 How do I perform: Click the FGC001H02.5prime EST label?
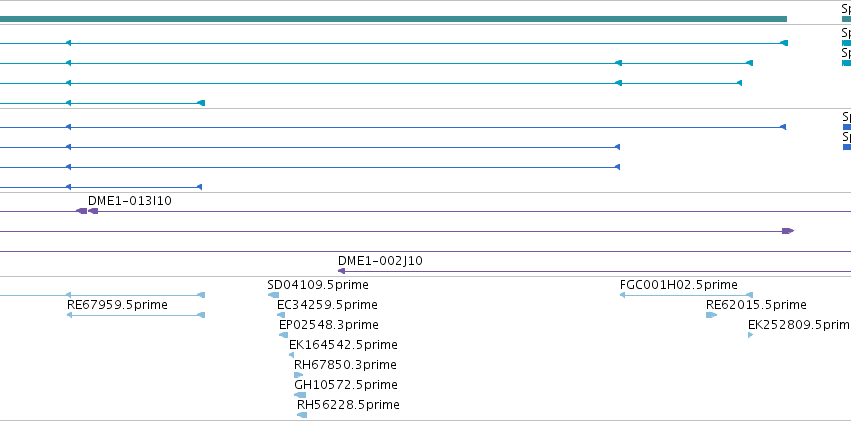pos(678,285)
